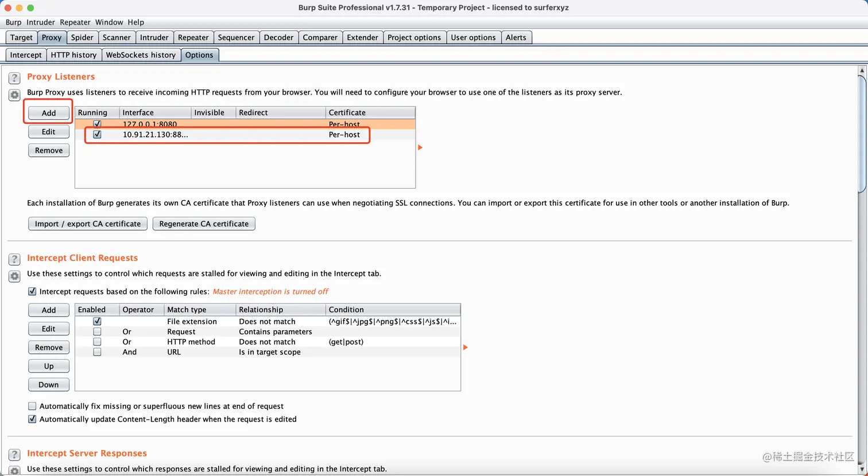Screen dimensions: 868x476
Task: Click the Redirect column header
Action: 281,112
